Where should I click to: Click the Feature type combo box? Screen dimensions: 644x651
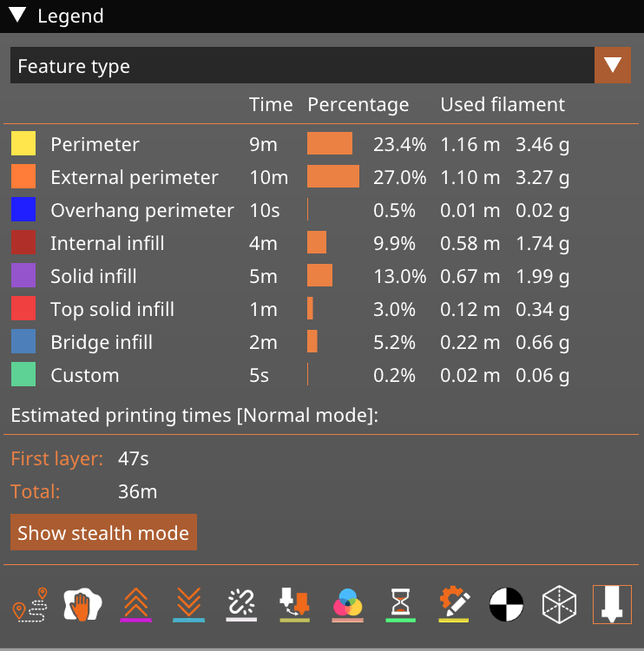click(x=302, y=66)
